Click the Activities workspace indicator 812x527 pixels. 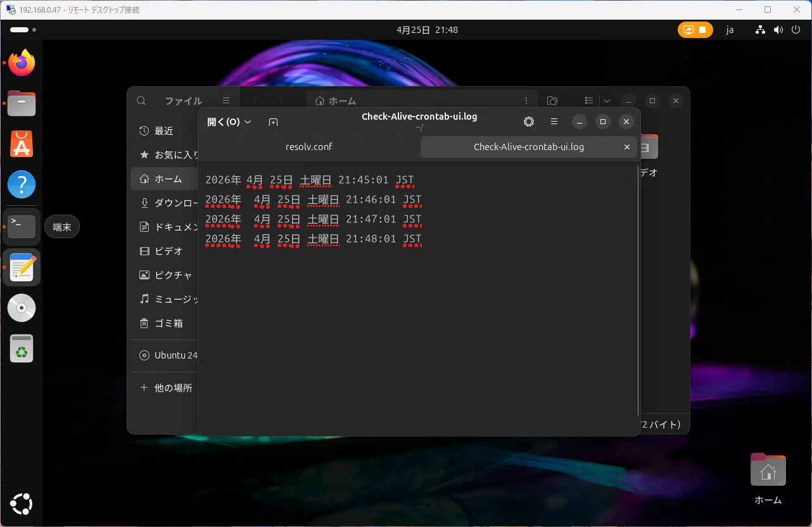[x=23, y=30]
